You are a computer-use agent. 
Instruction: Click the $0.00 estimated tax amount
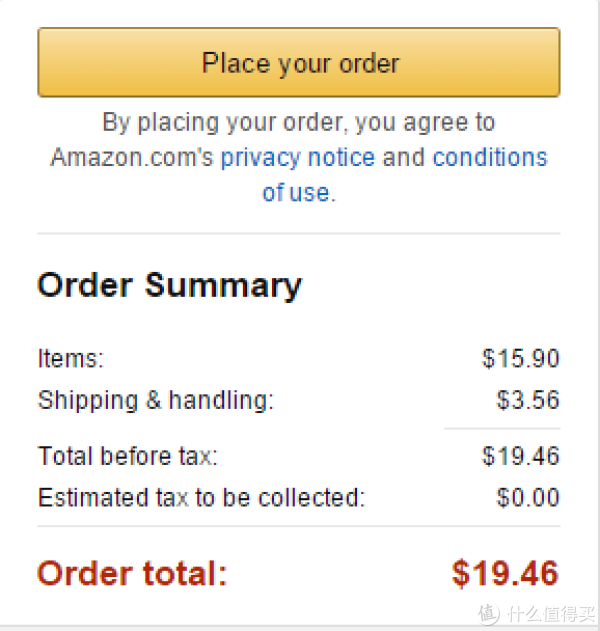528,497
